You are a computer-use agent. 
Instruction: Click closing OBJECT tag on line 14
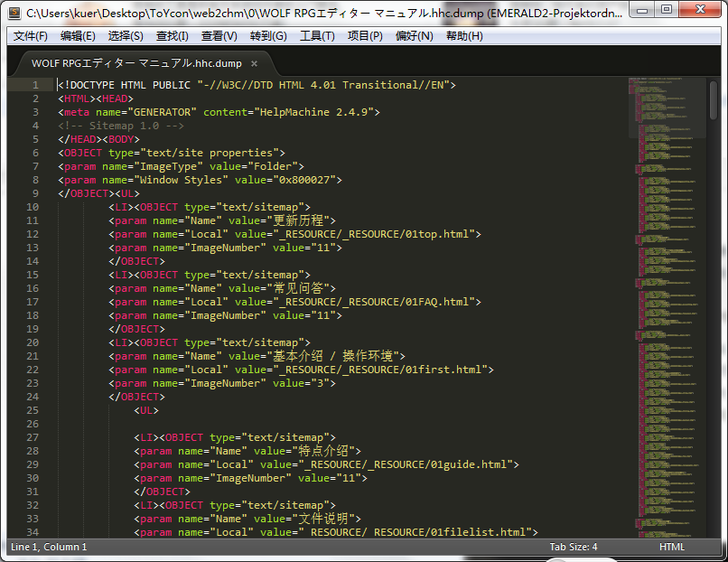coord(136,261)
